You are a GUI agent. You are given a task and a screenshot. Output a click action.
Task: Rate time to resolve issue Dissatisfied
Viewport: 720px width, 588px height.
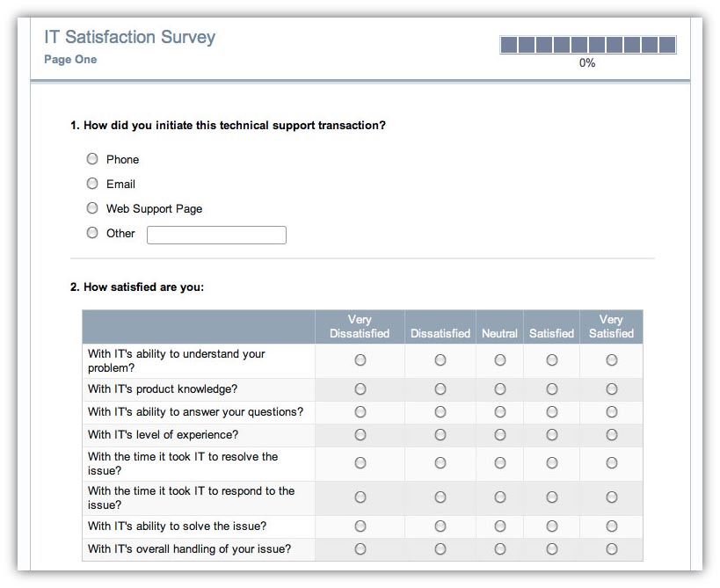[440, 463]
